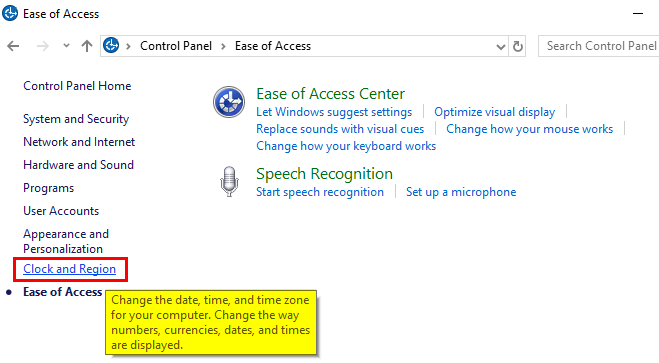Go back with the back arrow
Image resolution: width=659 pixels, height=363 pixels.
tap(13, 46)
